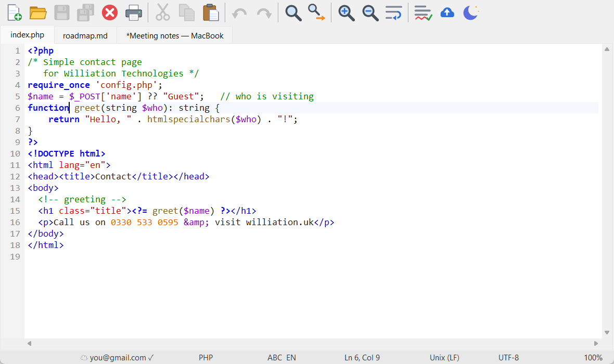Click williation.uk text on line 16

[x=280, y=223]
